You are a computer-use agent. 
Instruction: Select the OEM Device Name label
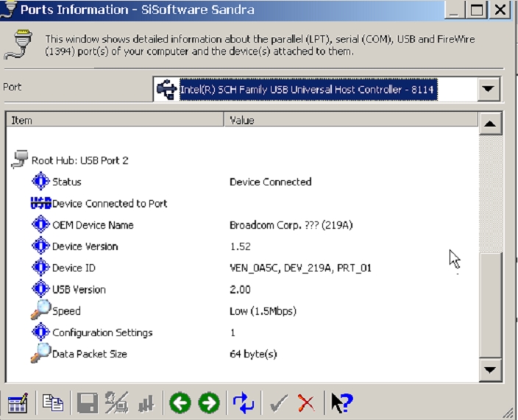[93, 225]
